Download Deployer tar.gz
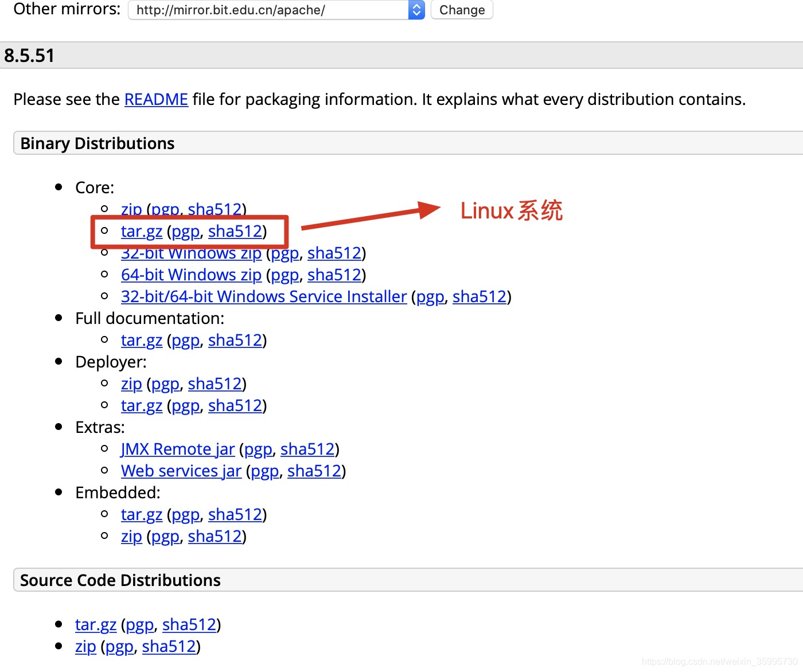 point(142,405)
